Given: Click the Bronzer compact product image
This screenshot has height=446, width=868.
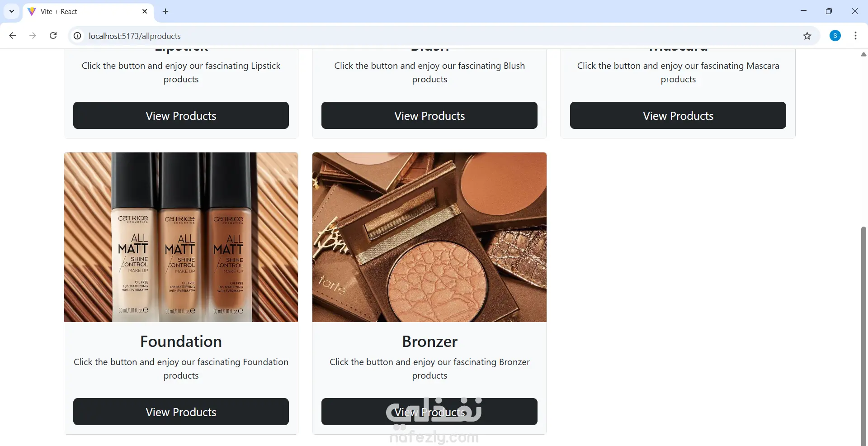Looking at the screenshot, I should [x=429, y=237].
